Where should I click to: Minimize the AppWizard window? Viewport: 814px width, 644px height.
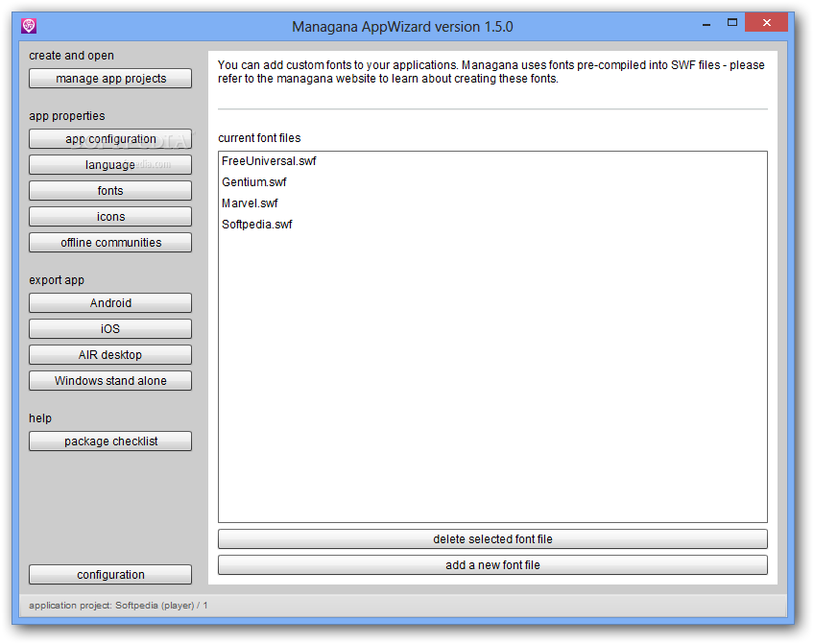(706, 23)
